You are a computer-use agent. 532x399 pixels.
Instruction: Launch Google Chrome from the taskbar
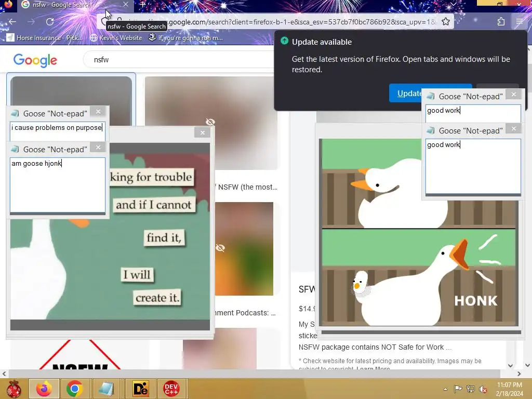coord(75,389)
